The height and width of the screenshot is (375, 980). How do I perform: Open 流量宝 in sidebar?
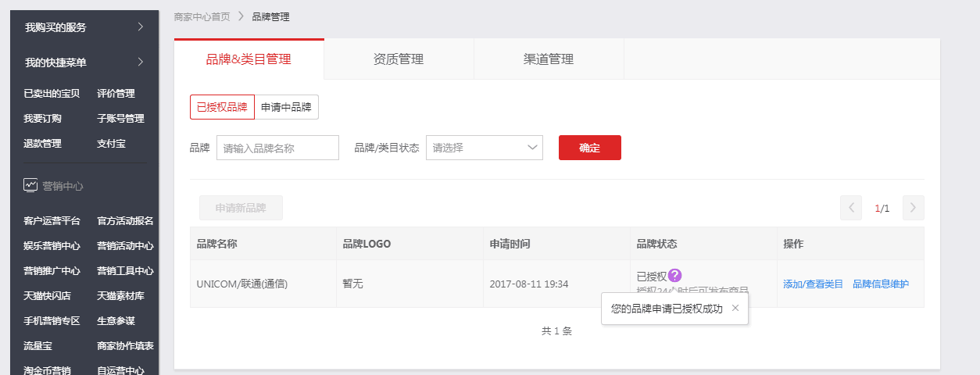pyautogui.click(x=38, y=346)
